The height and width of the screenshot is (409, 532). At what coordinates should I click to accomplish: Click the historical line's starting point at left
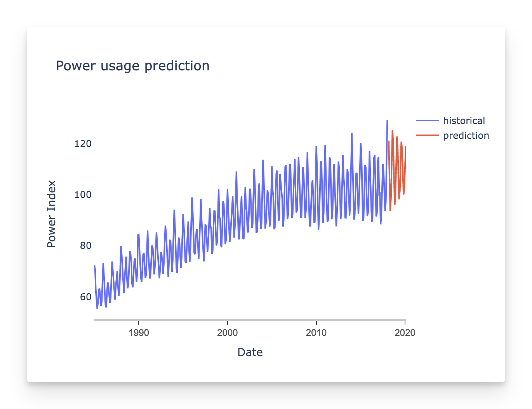point(95,266)
